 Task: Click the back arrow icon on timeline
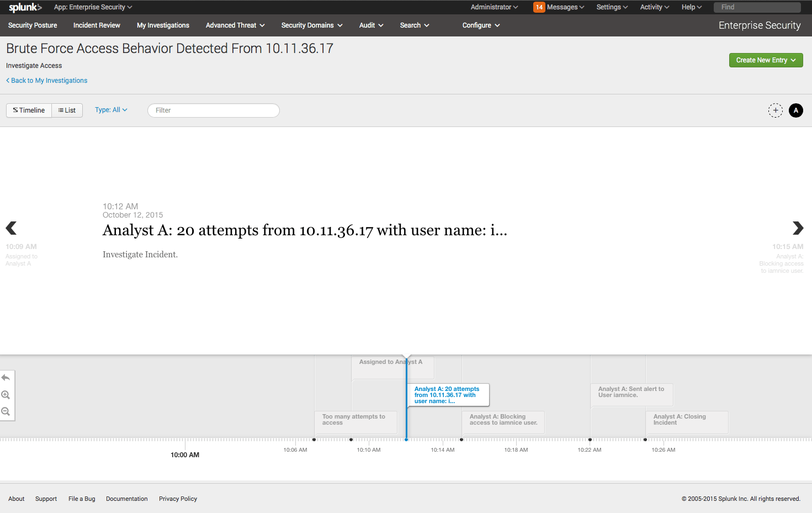point(6,378)
